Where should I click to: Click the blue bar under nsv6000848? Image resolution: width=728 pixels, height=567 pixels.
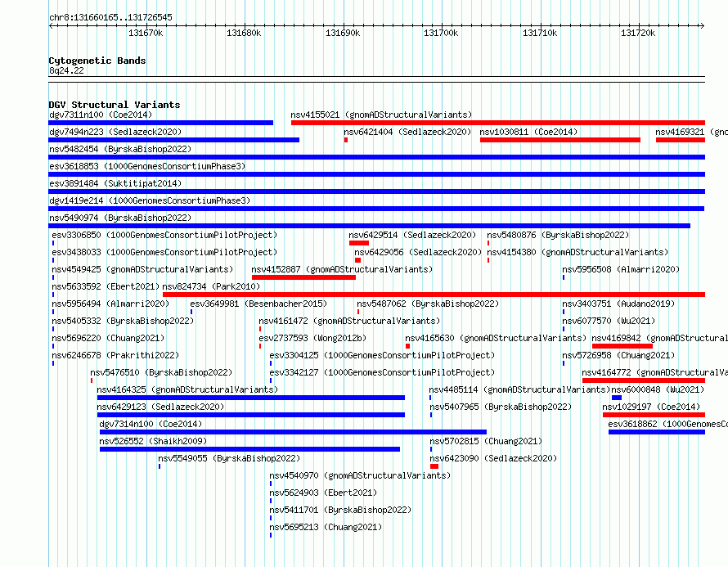pos(617,398)
